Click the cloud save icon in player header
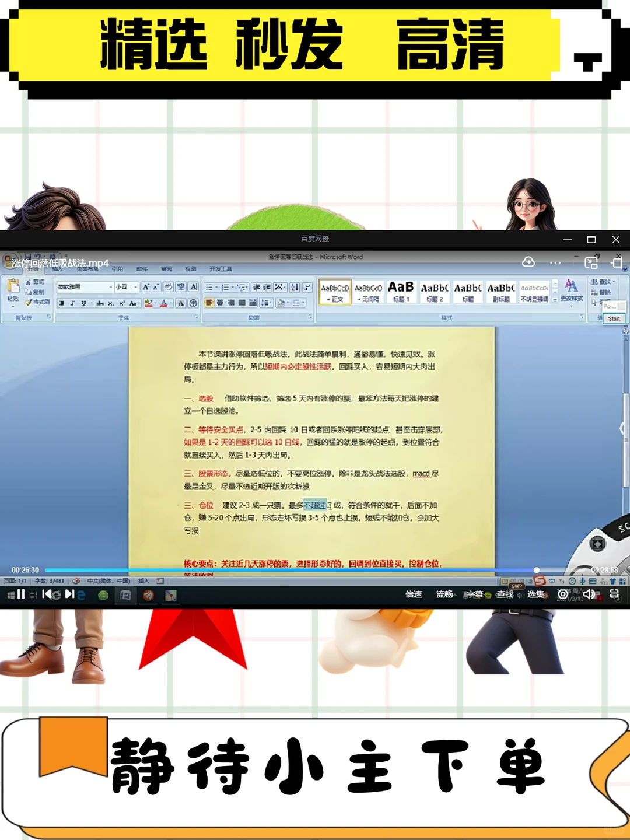This screenshot has height=840, width=630. tap(528, 262)
